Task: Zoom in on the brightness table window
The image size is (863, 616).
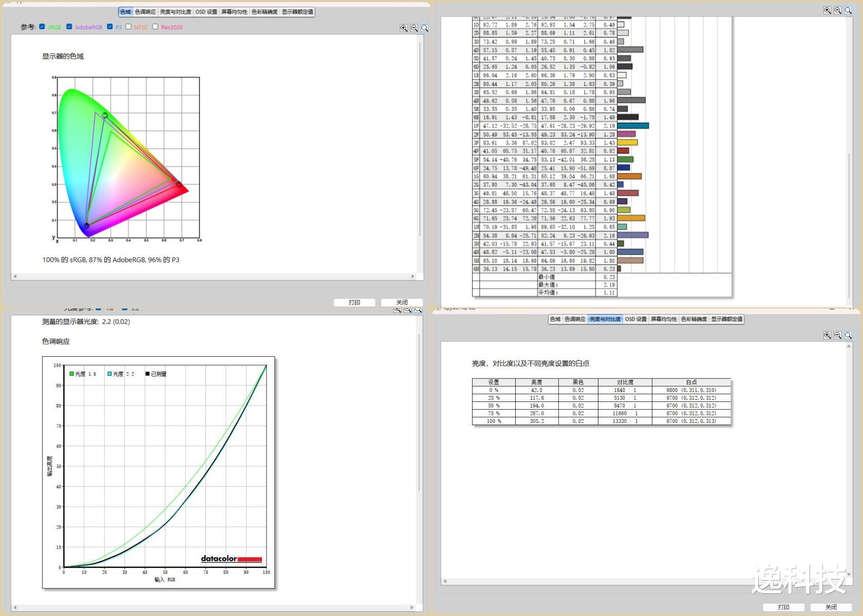Action: point(827,335)
